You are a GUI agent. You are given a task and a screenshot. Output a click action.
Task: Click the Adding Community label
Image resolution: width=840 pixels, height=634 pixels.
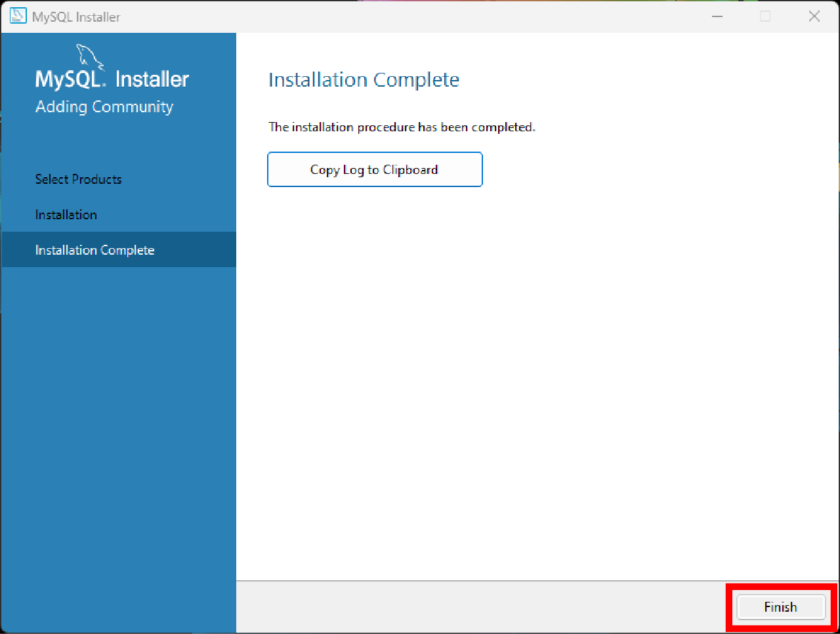pos(104,106)
